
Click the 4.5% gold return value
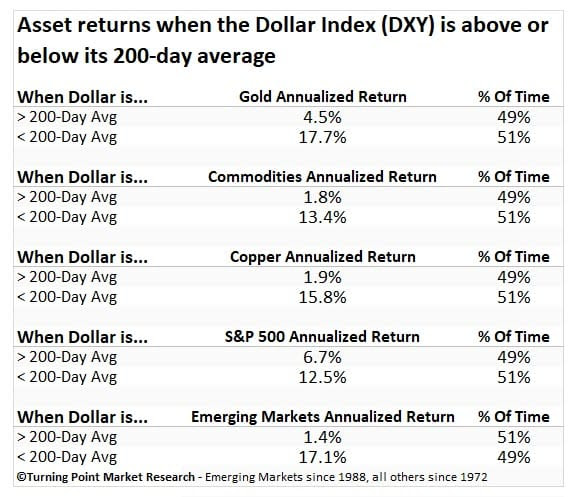tap(322, 117)
